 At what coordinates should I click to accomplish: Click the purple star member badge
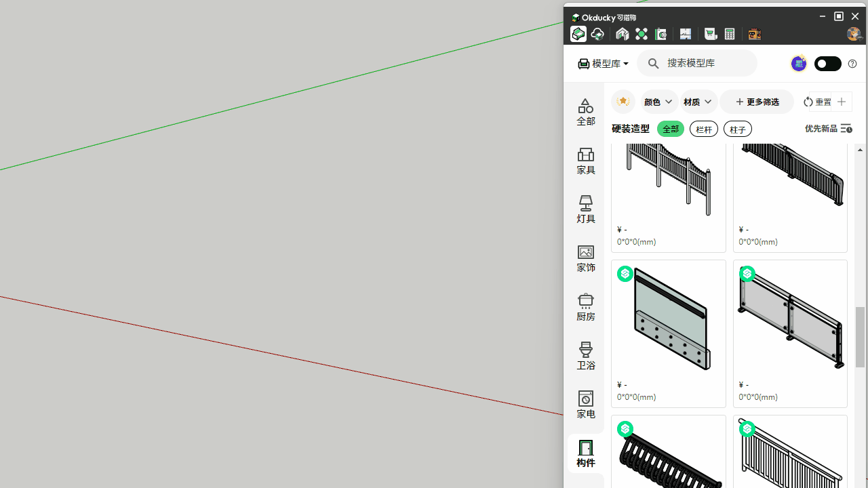point(799,64)
